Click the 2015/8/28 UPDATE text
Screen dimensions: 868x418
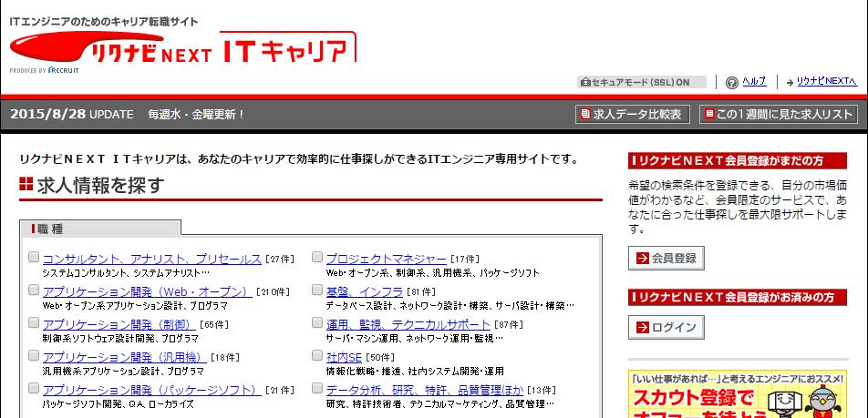click(x=72, y=115)
